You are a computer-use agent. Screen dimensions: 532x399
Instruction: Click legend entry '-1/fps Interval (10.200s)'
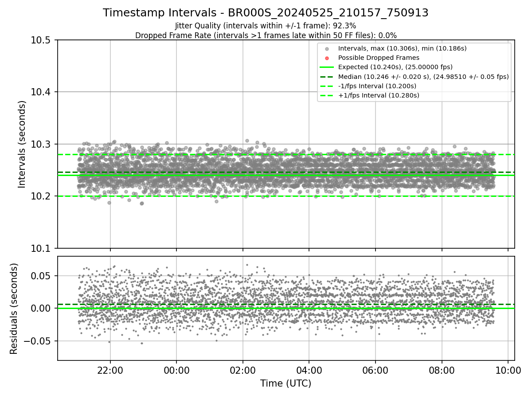tap(378, 86)
